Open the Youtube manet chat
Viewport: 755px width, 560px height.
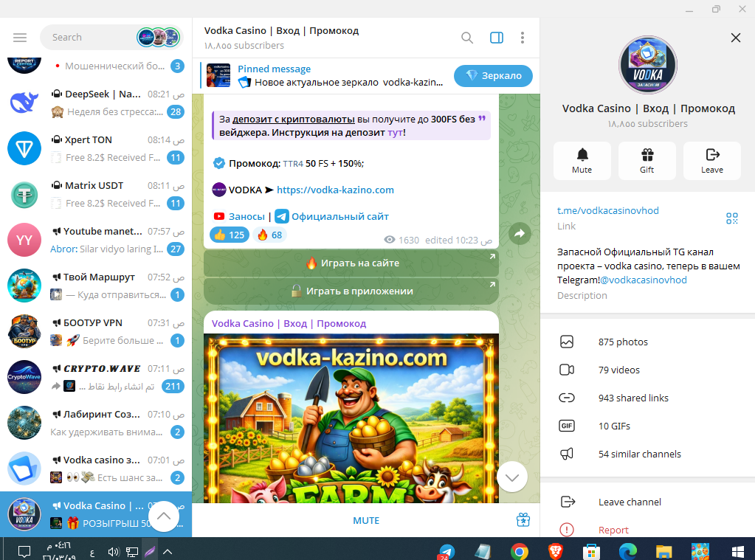pos(96,240)
